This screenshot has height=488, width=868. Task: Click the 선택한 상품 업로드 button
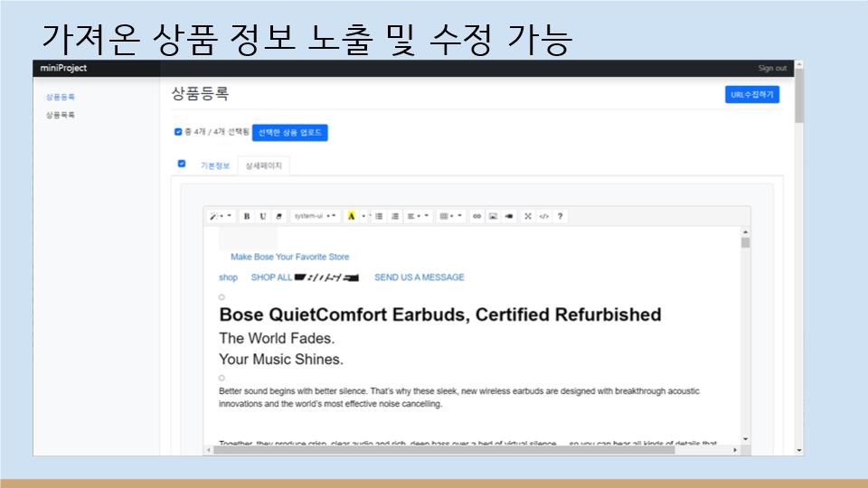(x=290, y=133)
